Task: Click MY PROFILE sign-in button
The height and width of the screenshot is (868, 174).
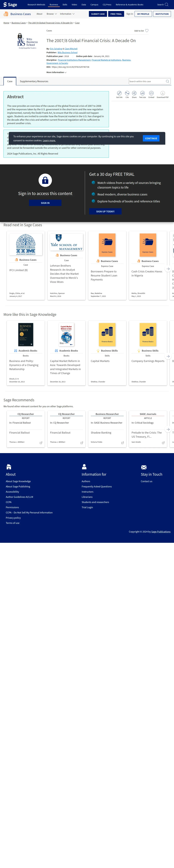Action: click(143, 14)
